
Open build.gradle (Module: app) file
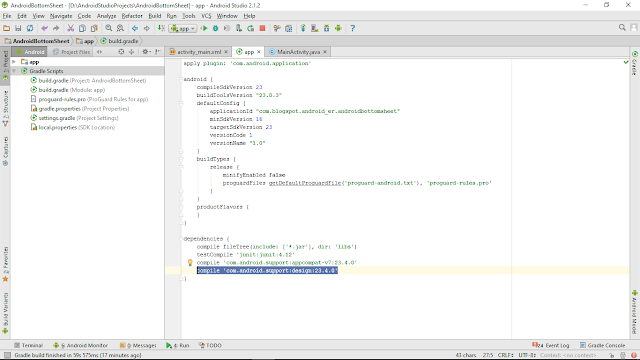68,90
